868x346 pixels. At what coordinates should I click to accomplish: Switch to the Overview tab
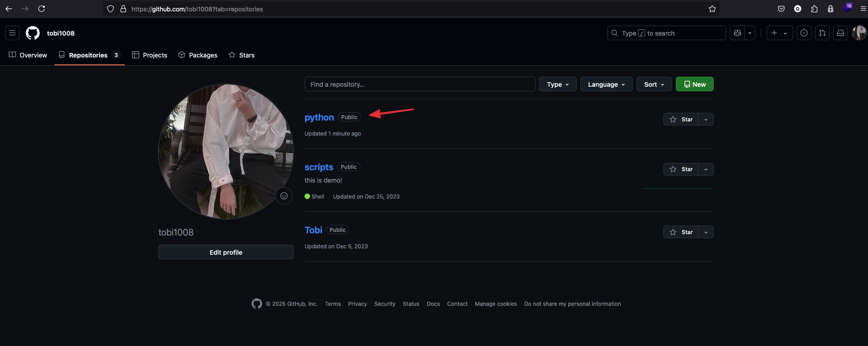[x=28, y=55]
